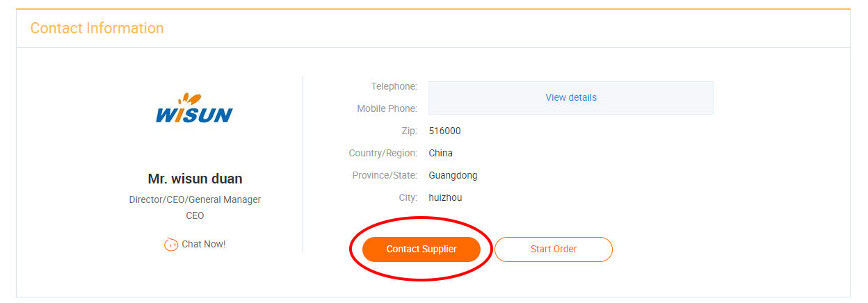The width and height of the screenshot is (868, 303).
Task: Click the Mobile Phone field label
Action: click(x=387, y=109)
